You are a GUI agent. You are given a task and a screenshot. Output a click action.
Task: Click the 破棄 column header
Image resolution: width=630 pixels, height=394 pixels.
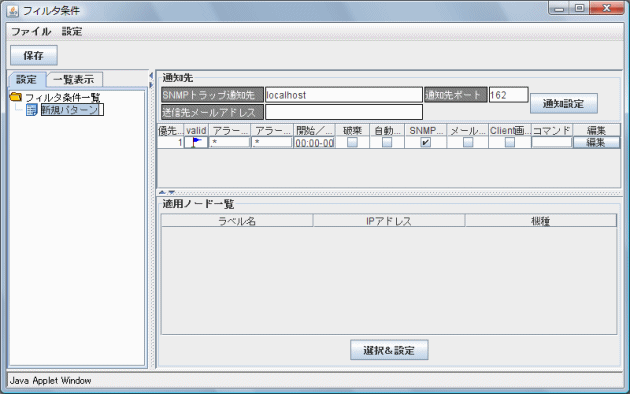coord(352,131)
